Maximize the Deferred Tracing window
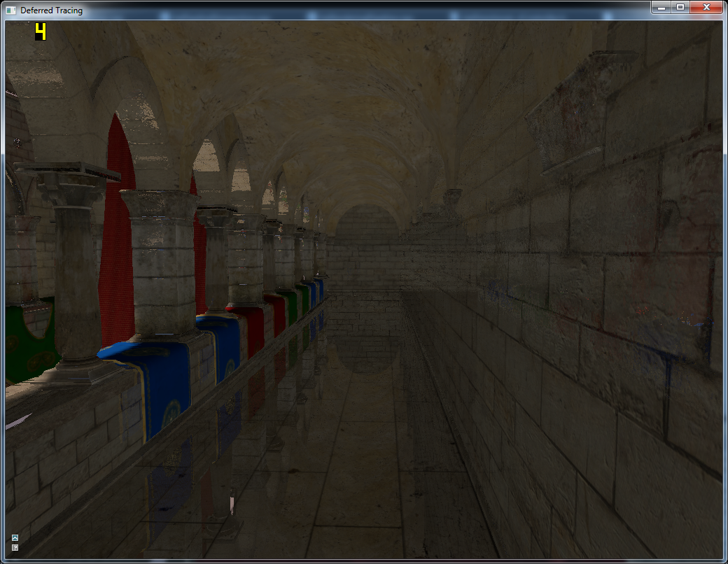The image size is (728, 564). pyautogui.click(x=680, y=7)
